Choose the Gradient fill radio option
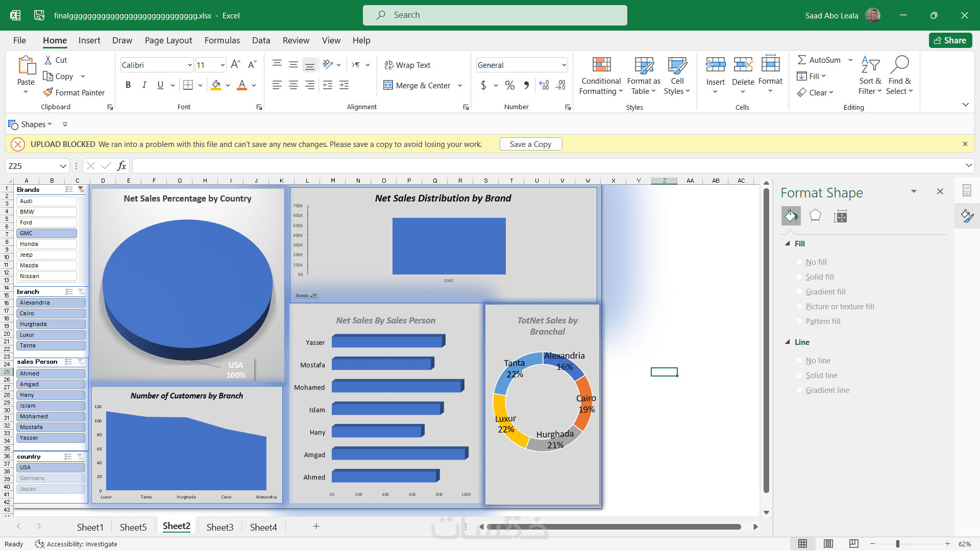This screenshot has width=980, height=551. (x=799, y=292)
